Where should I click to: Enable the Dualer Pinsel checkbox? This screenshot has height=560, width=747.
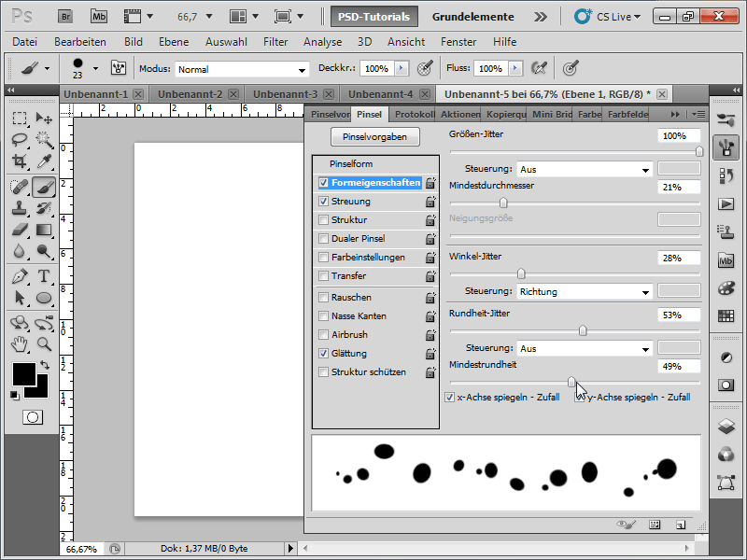(323, 238)
